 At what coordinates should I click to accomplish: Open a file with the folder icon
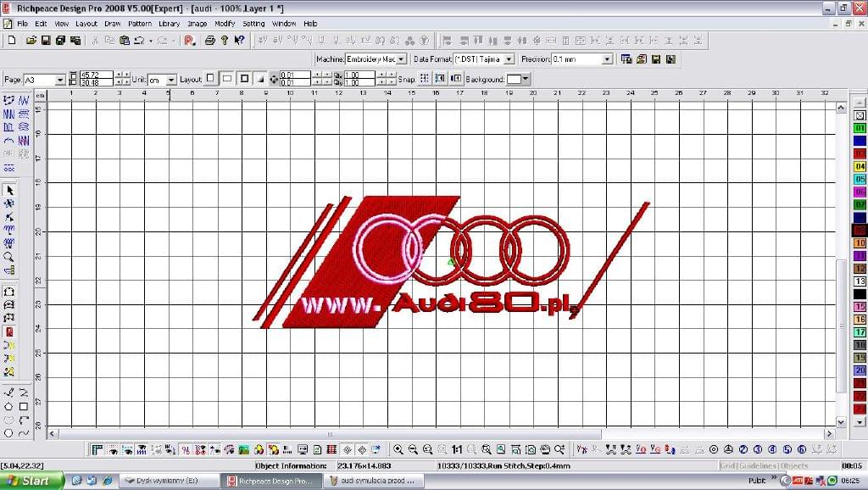tap(31, 41)
